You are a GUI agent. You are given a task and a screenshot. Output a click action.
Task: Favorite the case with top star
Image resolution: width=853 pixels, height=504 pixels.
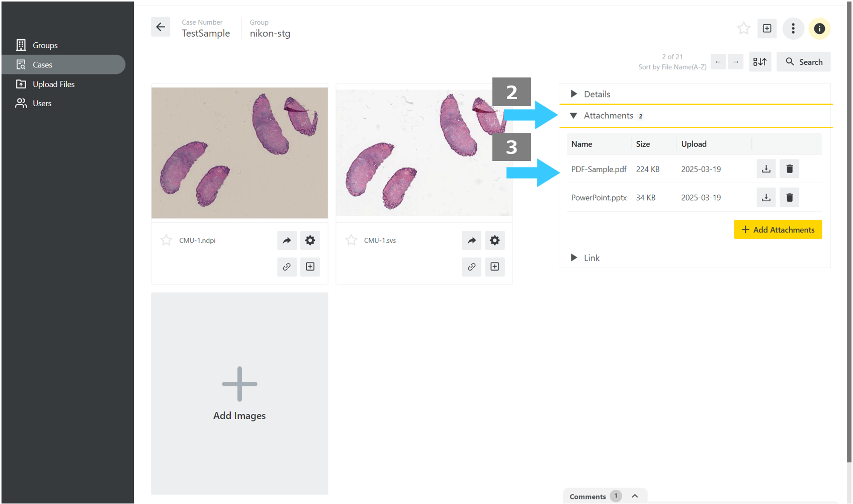743,29
